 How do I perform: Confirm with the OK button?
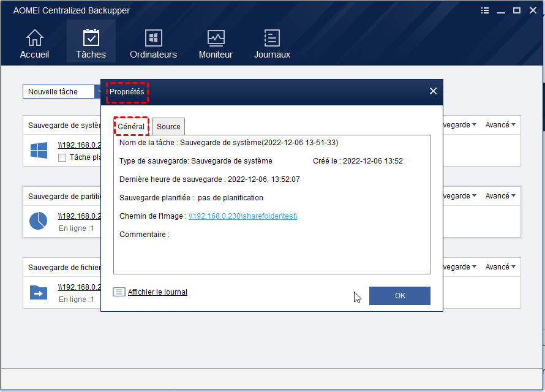click(x=400, y=296)
